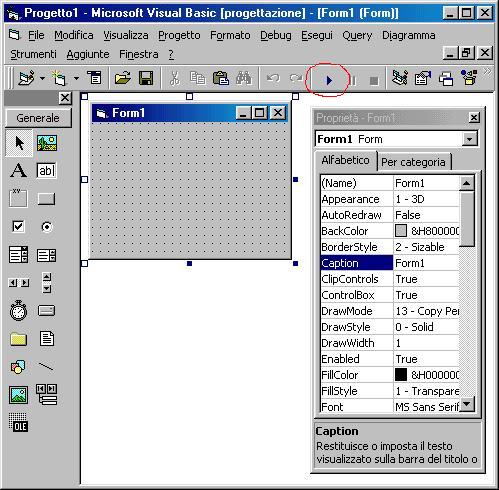Open the Object Browser toolbar icon
Image resolution: width=499 pixels, height=490 pixels.
469,78
